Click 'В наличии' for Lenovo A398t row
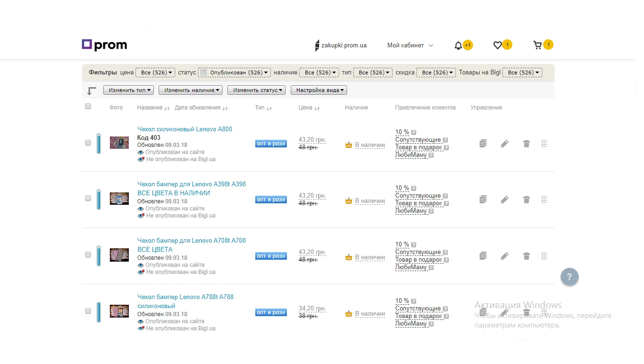644x364 pixels. (370, 201)
